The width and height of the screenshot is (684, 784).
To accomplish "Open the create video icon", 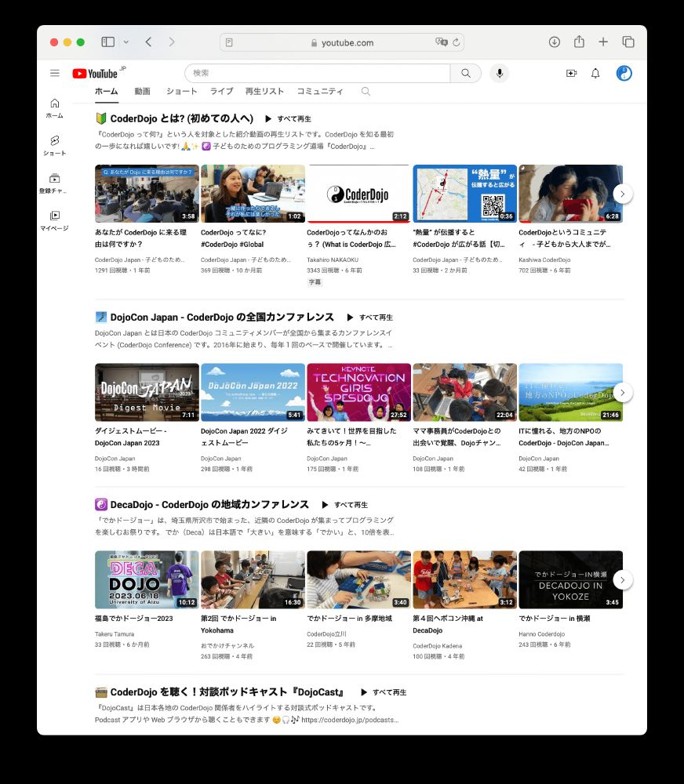I will coord(571,74).
